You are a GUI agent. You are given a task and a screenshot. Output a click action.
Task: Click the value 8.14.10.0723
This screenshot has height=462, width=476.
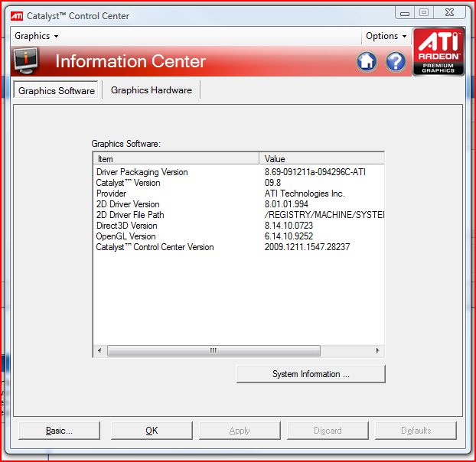[289, 226]
